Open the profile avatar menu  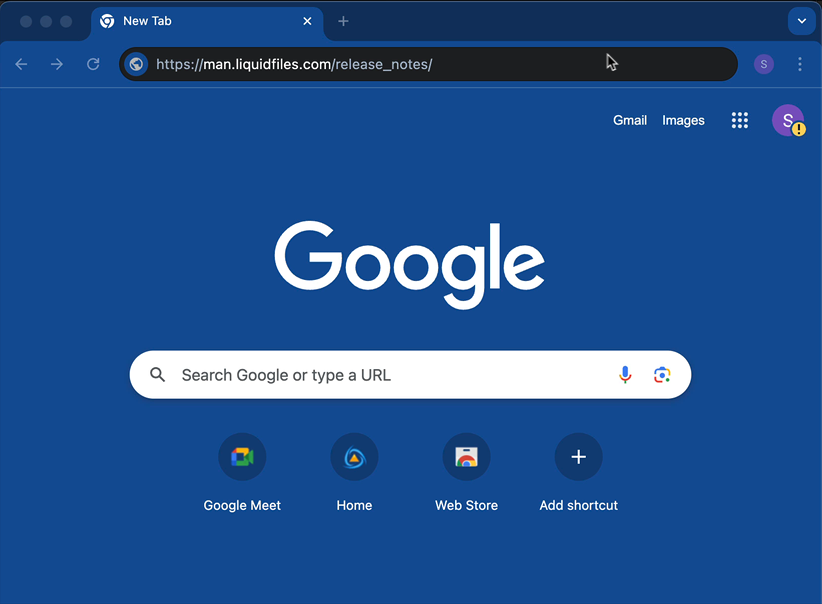[788, 120]
